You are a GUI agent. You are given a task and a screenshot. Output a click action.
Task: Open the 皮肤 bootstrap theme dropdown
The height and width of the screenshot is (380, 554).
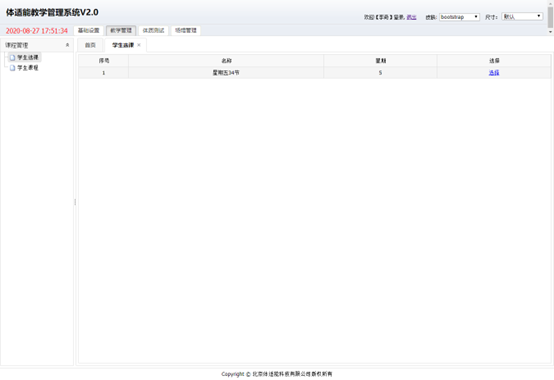click(x=459, y=17)
